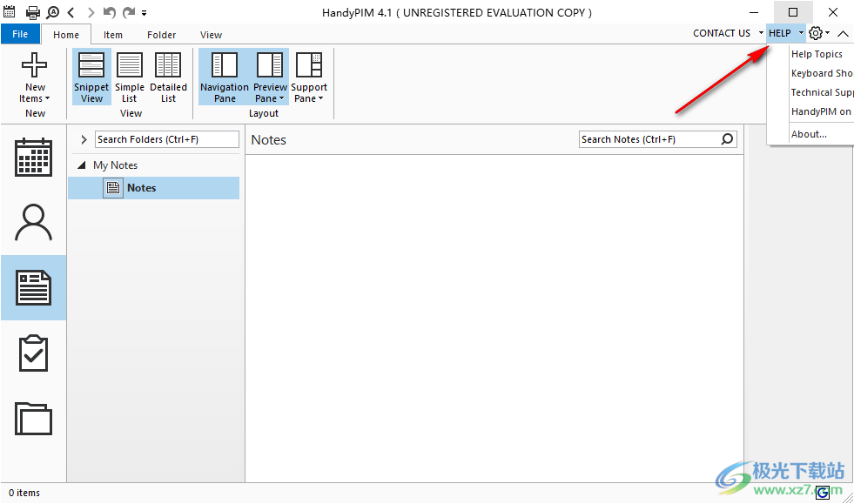The width and height of the screenshot is (854, 504).
Task: Select the Notes folder in the tree
Action: [153, 187]
